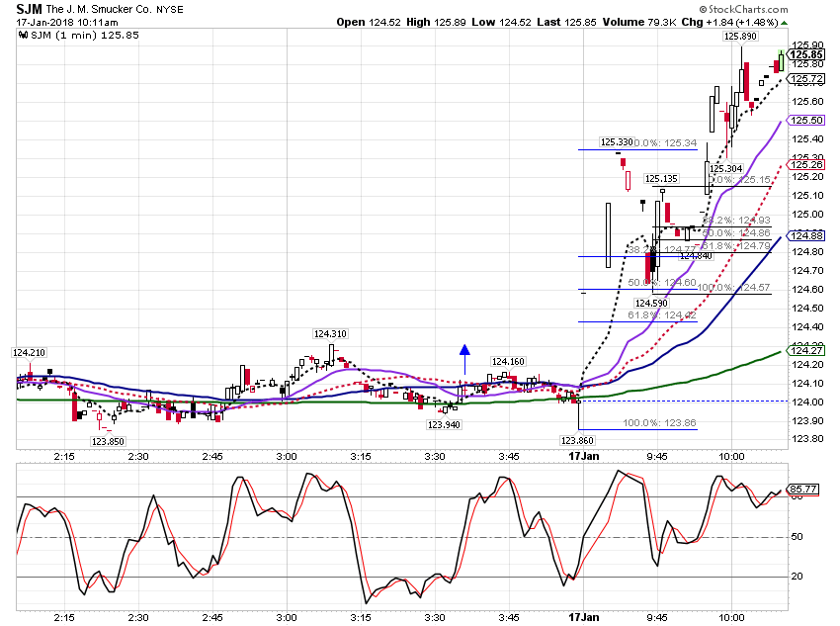The width and height of the screenshot is (840, 626).
Task: Click the 125.135 price label
Action: pos(661,178)
